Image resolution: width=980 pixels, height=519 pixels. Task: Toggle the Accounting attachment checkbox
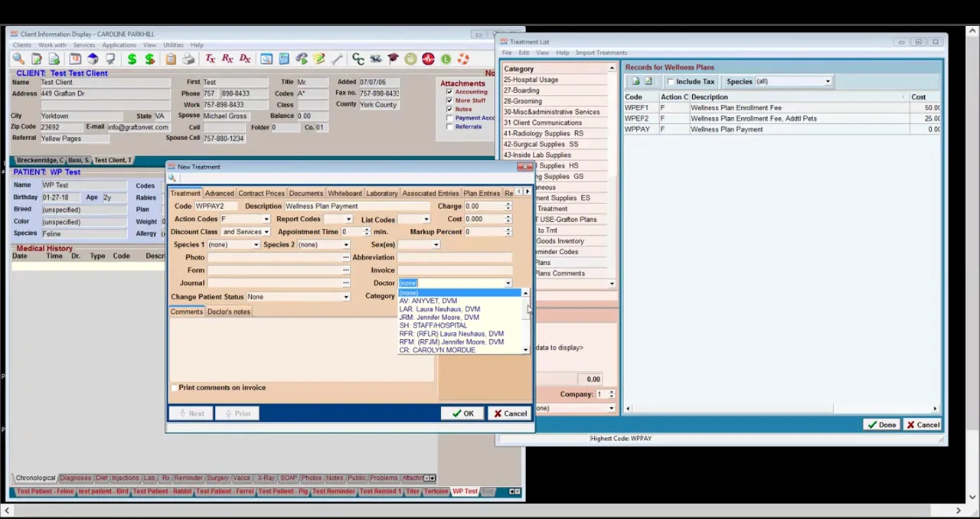[x=449, y=92]
